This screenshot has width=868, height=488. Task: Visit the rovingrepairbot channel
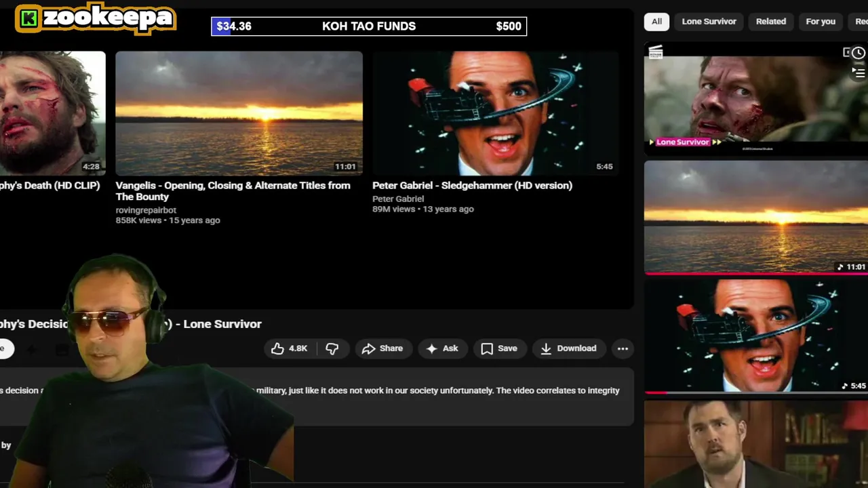[146, 210]
